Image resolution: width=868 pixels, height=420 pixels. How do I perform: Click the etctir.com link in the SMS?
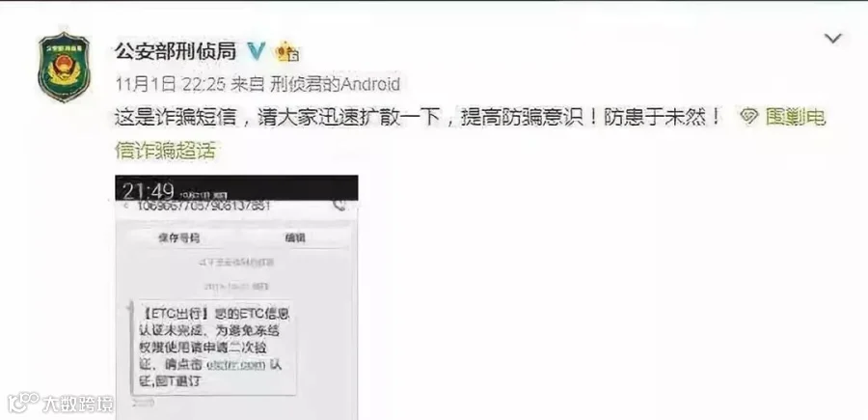[x=235, y=366]
